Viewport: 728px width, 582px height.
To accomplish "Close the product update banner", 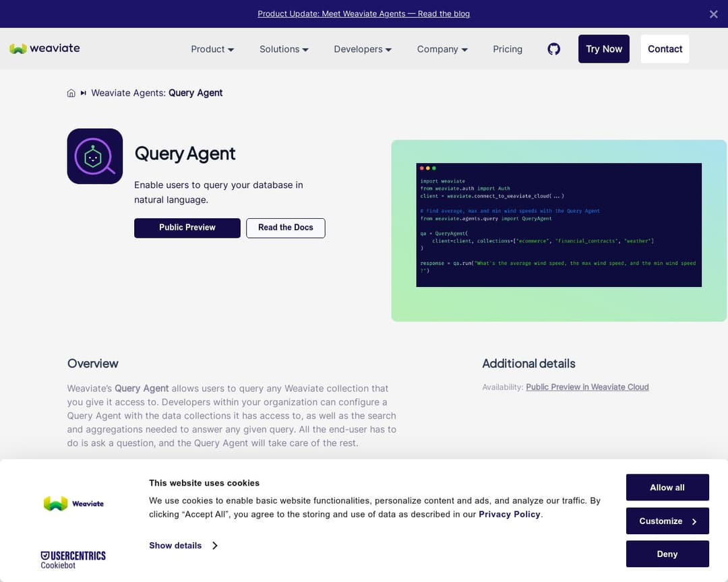I will click(714, 14).
